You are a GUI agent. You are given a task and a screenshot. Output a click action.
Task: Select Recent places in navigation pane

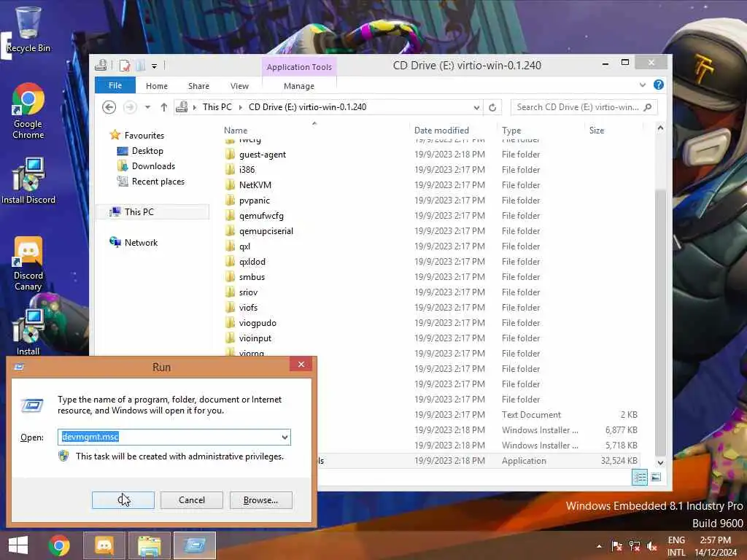pos(158,182)
